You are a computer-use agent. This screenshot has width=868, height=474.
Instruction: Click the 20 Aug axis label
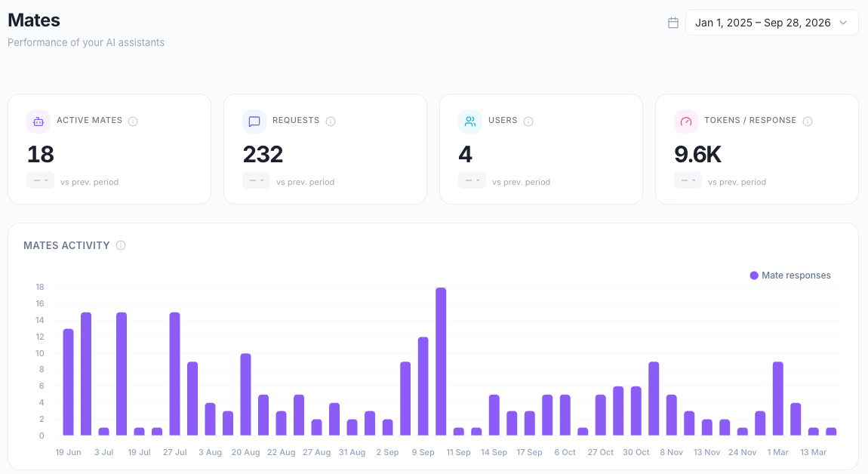pos(246,452)
